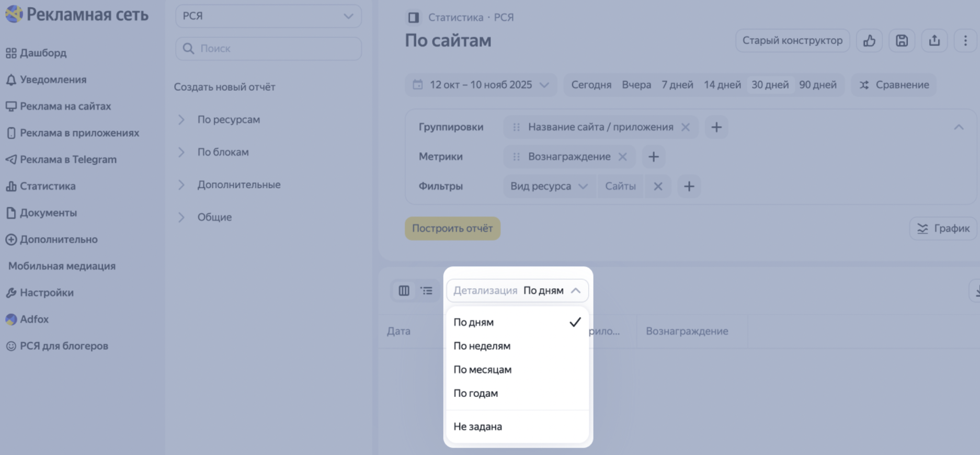Viewport: 980px width, 455px height.
Task: Select По месяцам detail option
Action: (482, 370)
